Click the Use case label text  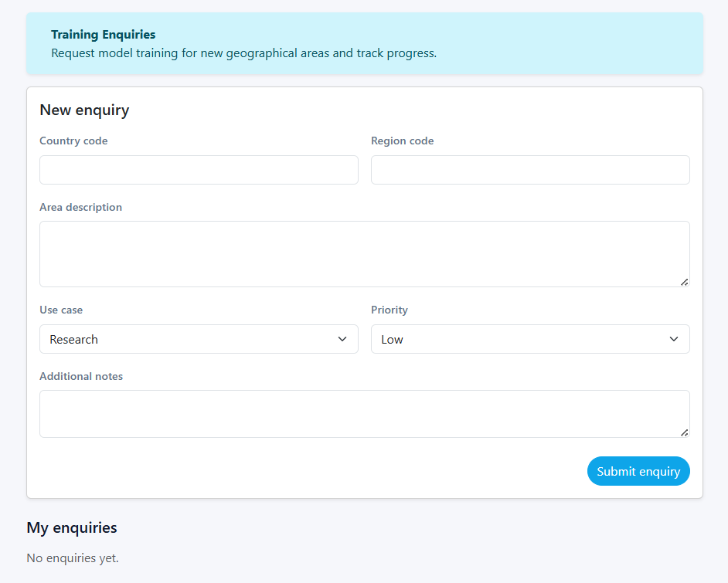coord(61,310)
